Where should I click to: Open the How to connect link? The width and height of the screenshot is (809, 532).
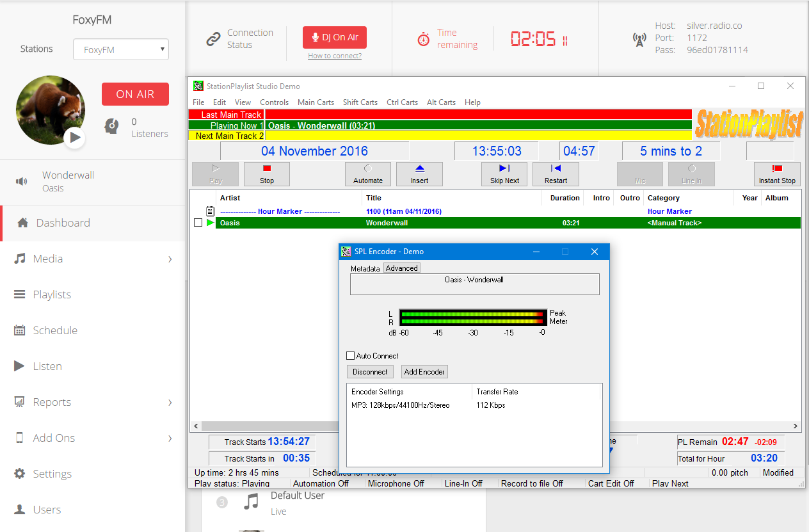[x=335, y=56]
